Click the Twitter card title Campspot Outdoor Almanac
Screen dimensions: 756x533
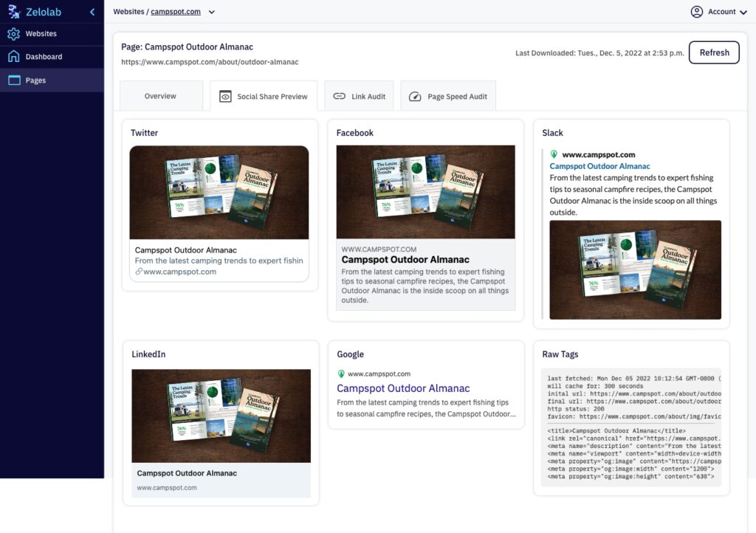pyautogui.click(x=185, y=250)
